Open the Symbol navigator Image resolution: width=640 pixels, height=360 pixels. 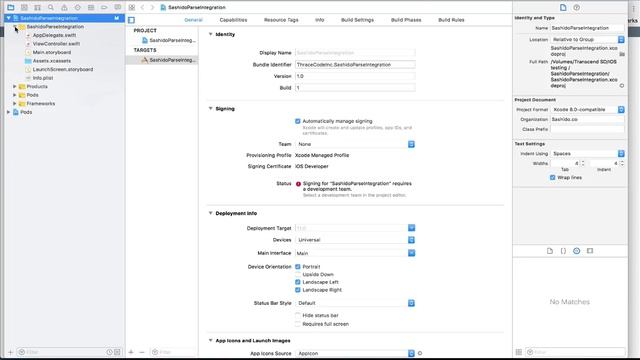pyautogui.click(x=38, y=7)
